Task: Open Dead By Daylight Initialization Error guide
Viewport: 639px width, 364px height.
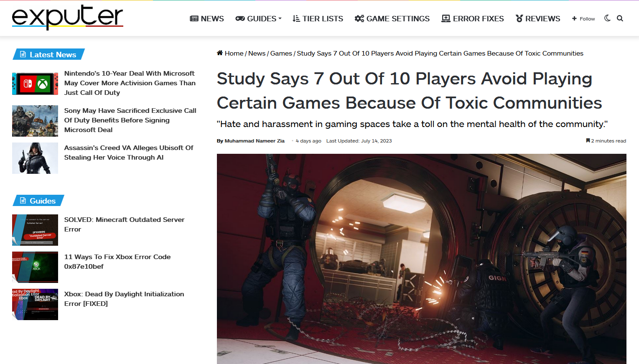Action: 124,299
